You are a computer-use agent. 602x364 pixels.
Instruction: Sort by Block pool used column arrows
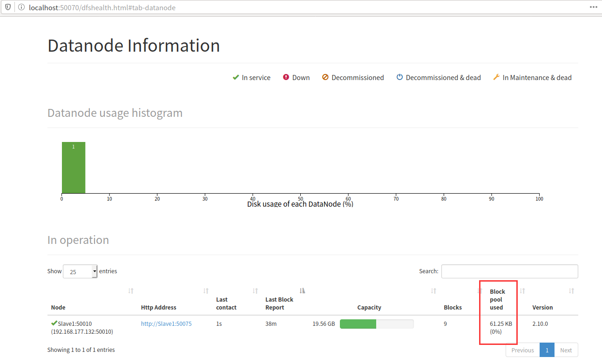tap(522, 290)
